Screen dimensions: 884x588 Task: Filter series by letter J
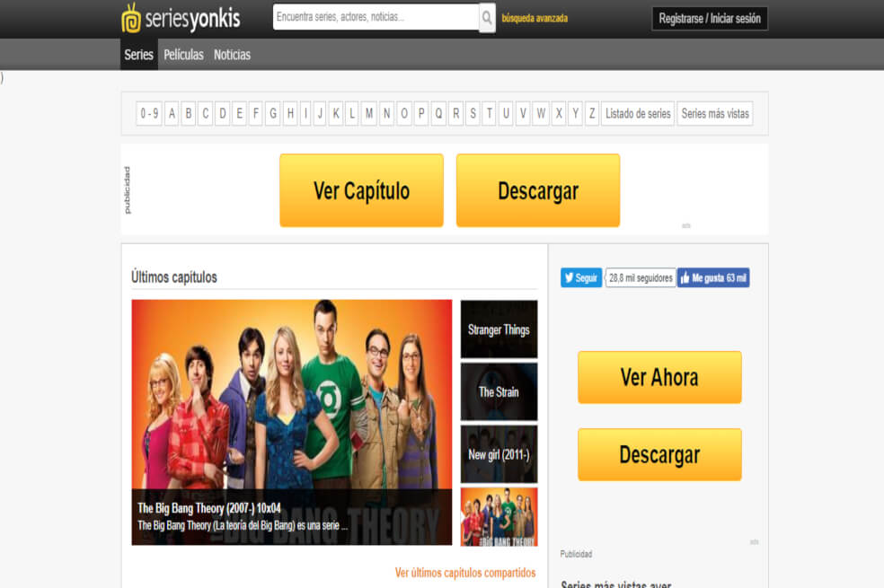(x=320, y=114)
